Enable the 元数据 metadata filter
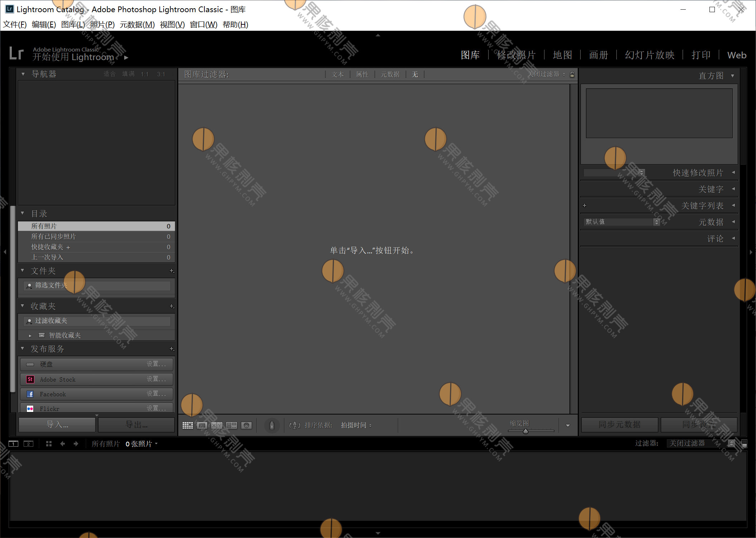Screen dimensions: 756x538 click(x=390, y=74)
